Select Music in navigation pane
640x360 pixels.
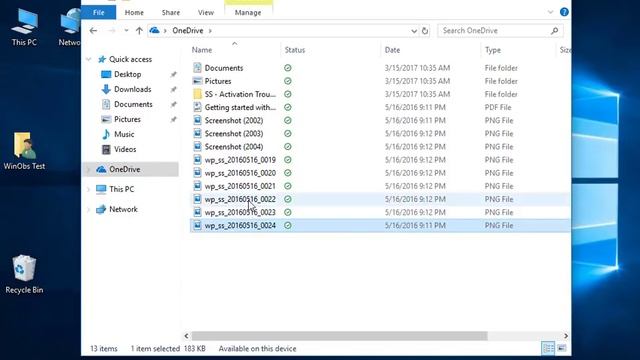point(124,134)
